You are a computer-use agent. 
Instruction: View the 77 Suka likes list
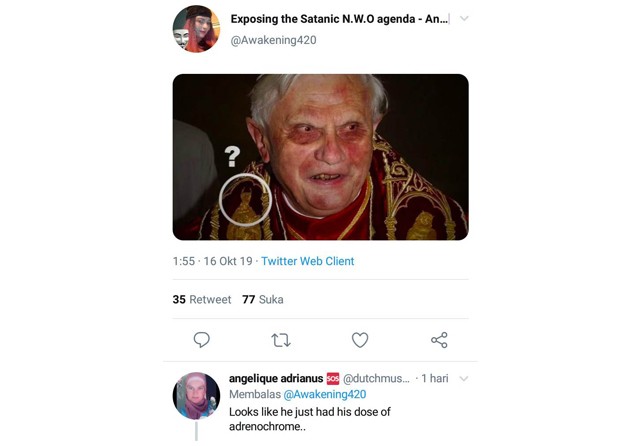263,299
